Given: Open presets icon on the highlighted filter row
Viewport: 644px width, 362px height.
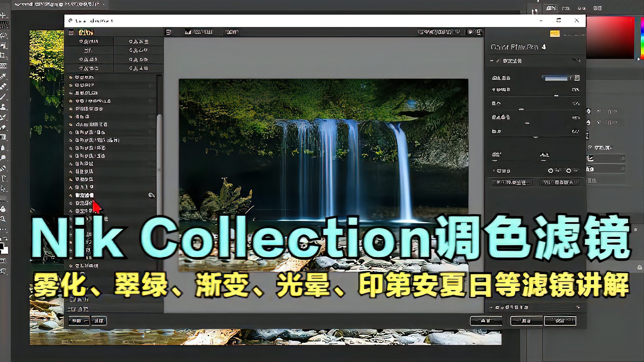Looking at the screenshot, I should [151, 195].
